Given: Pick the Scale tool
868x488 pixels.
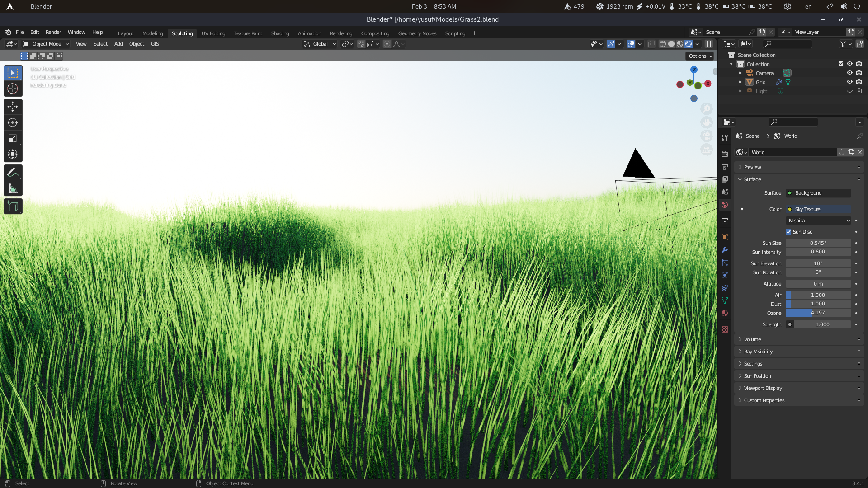Looking at the screenshot, I should pyautogui.click(x=13, y=138).
